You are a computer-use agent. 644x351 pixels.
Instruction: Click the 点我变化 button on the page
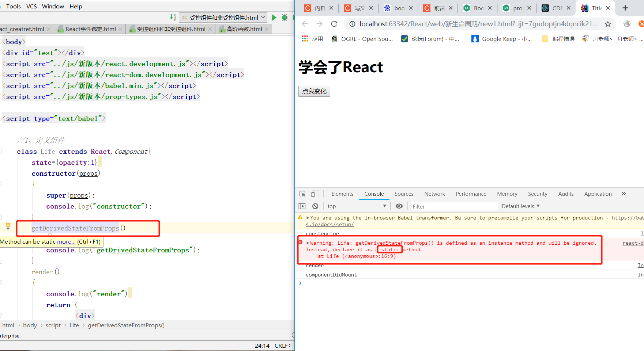point(314,91)
